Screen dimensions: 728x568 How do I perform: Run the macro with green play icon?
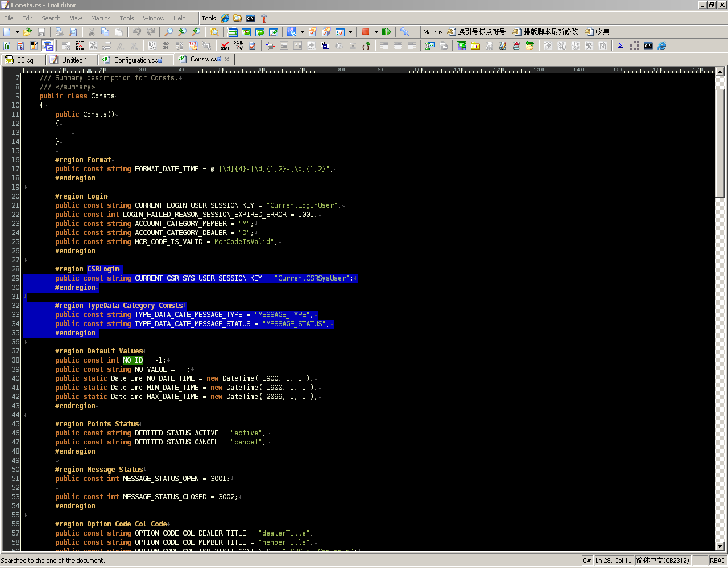[x=386, y=32]
